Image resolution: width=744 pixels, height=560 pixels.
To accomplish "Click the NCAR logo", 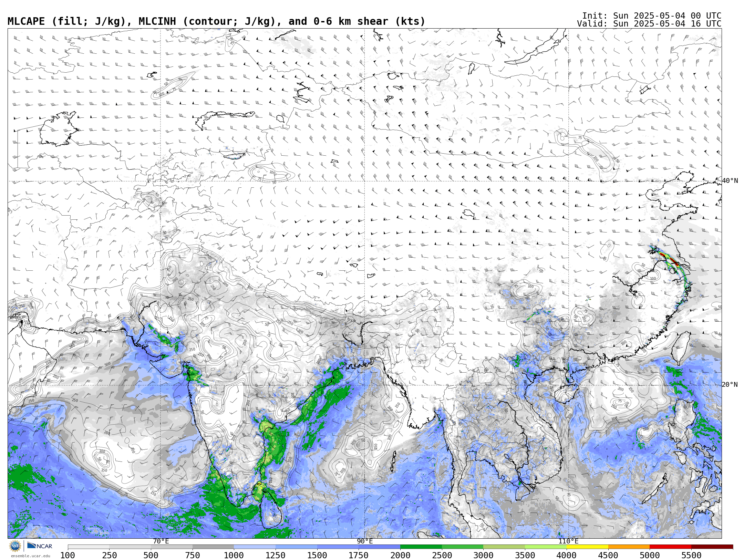I will pos(40,546).
